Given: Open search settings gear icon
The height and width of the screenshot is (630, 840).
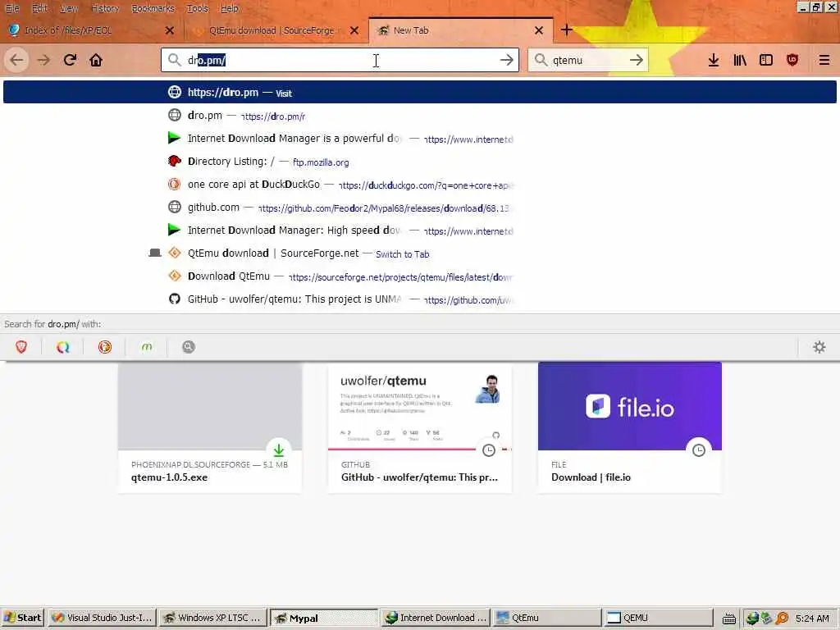Looking at the screenshot, I should pyautogui.click(x=819, y=347).
